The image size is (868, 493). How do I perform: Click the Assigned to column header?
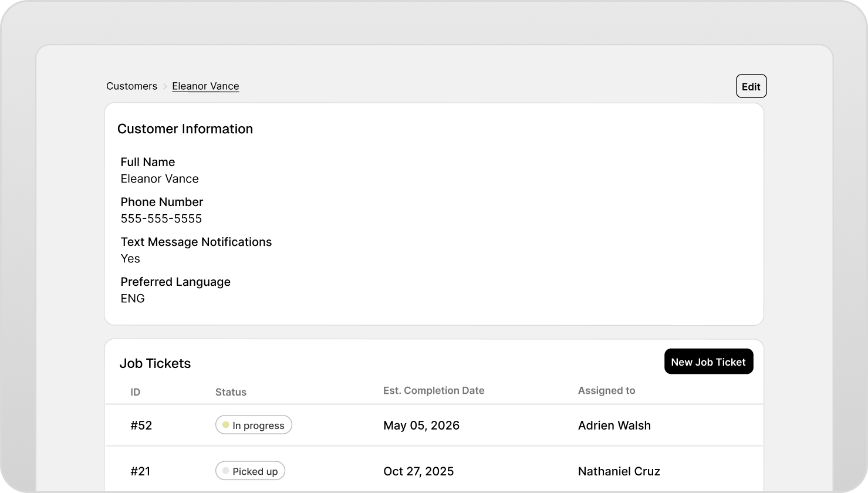pyautogui.click(x=606, y=390)
